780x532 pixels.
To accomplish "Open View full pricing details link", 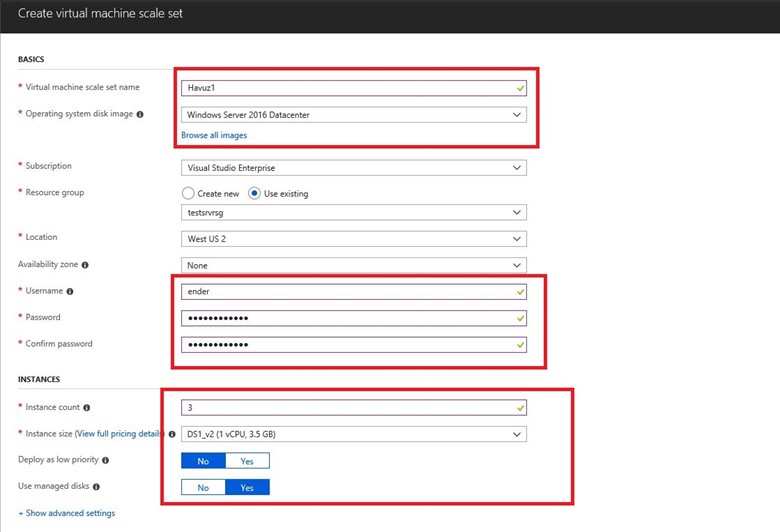I will click(118, 434).
